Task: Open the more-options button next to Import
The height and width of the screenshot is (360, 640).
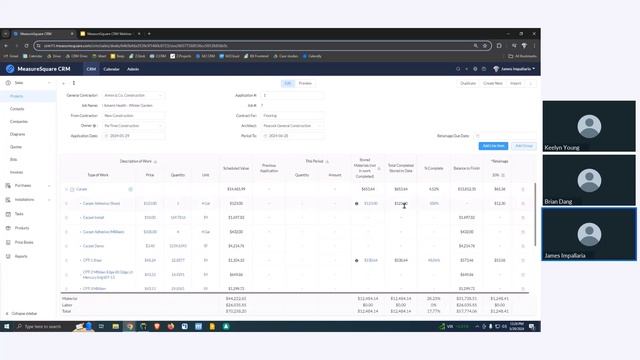Action: pyautogui.click(x=531, y=83)
